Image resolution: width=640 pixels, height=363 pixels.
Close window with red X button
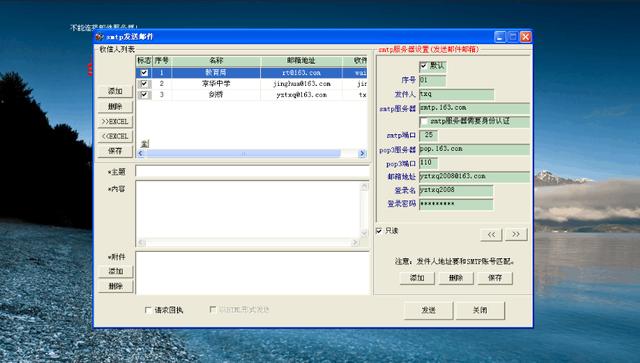(526, 37)
